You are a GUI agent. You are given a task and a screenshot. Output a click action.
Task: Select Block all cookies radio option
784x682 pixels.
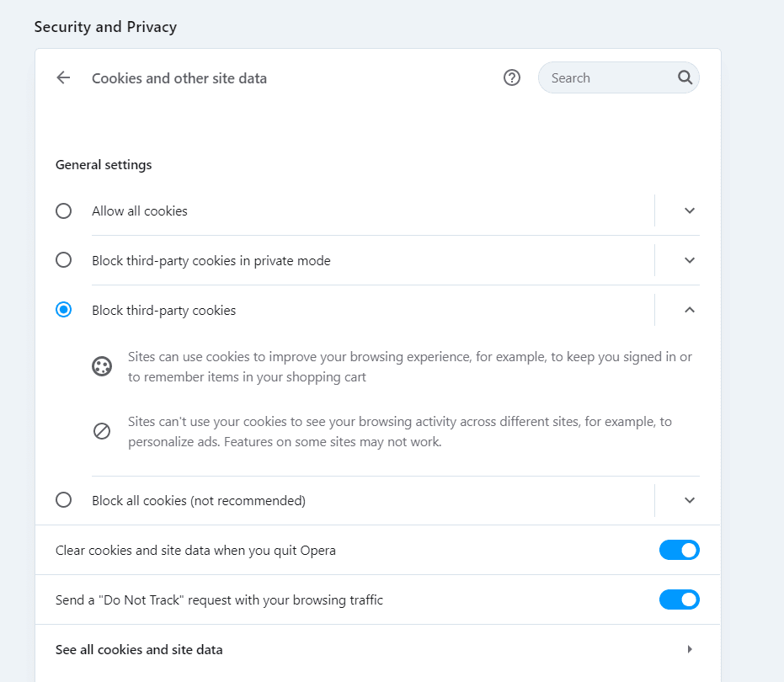click(x=63, y=500)
